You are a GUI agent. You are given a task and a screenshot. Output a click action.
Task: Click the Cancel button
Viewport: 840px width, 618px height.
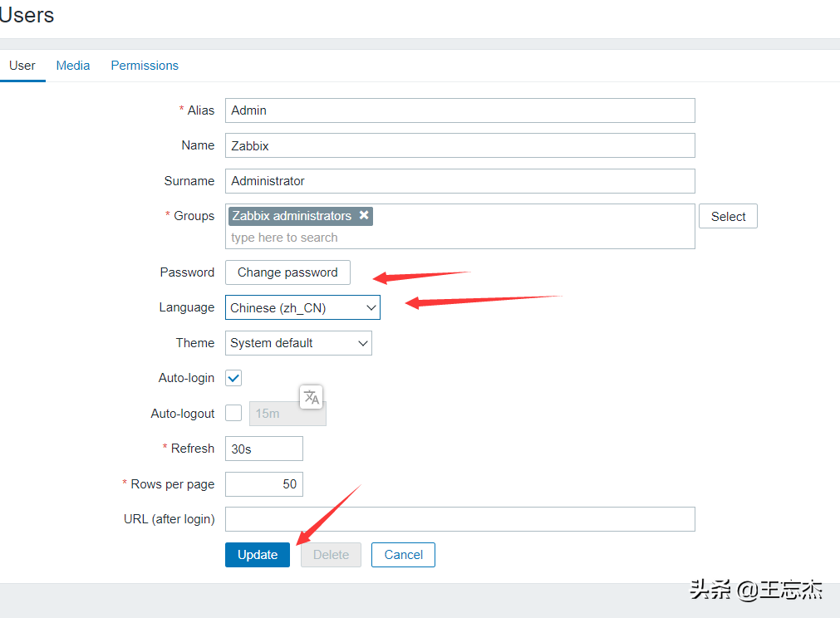(403, 555)
